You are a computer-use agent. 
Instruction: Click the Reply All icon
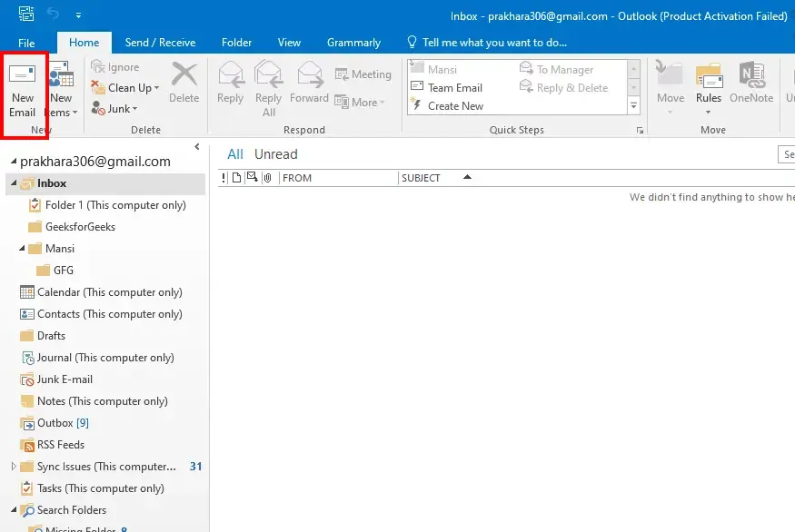pyautogui.click(x=269, y=74)
